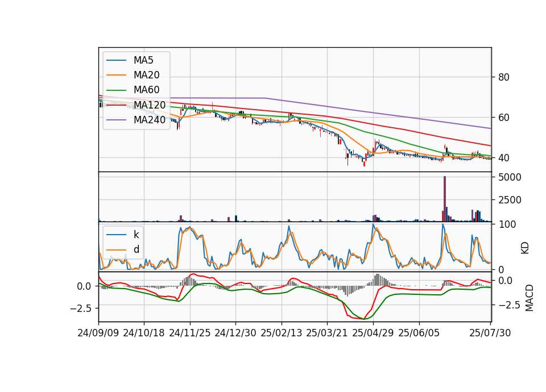Click the left MACD axis value 0.0

[x=84, y=286]
